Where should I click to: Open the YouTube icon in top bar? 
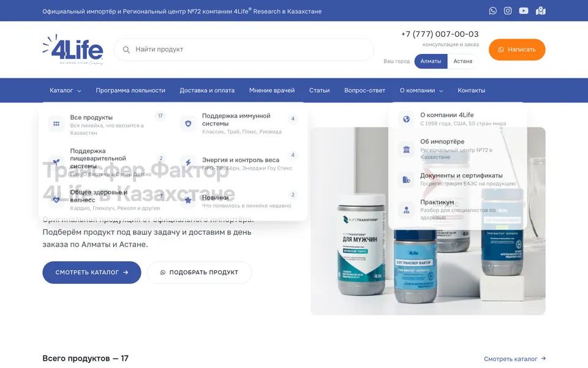524,11
